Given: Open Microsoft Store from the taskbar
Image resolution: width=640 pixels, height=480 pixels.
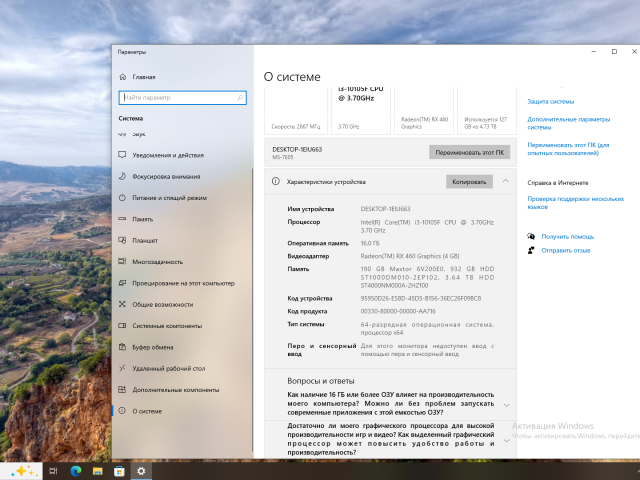Looking at the screenshot, I should pos(119,471).
